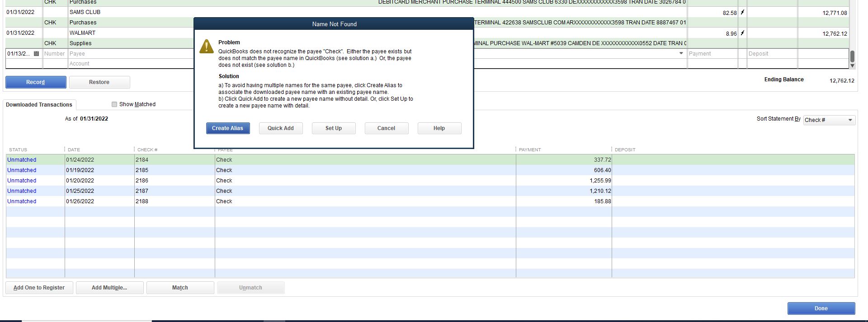The width and height of the screenshot is (868, 322).
Task: Open the calendar icon in date field
Action: (x=37, y=54)
